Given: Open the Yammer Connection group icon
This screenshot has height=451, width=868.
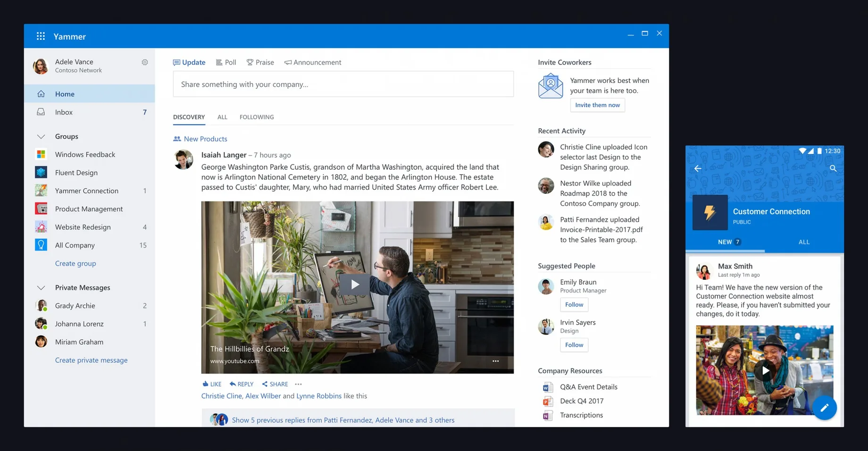Looking at the screenshot, I should click(41, 191).
